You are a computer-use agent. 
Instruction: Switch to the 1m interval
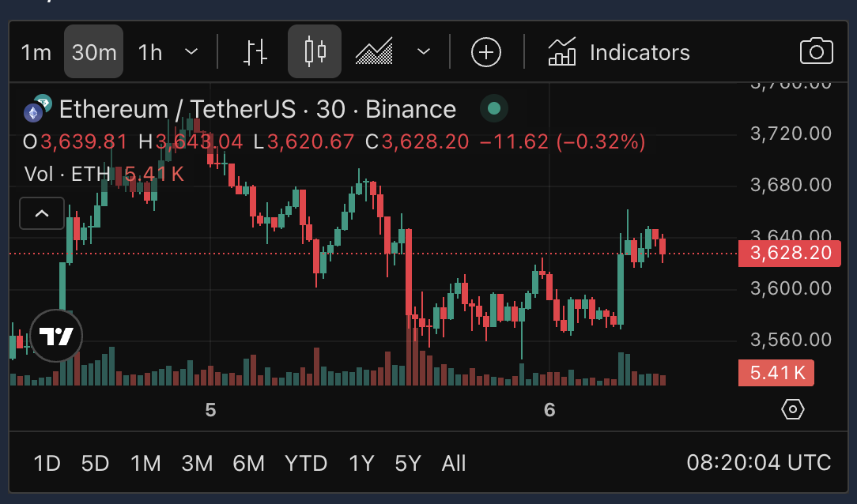pos(36,52)
